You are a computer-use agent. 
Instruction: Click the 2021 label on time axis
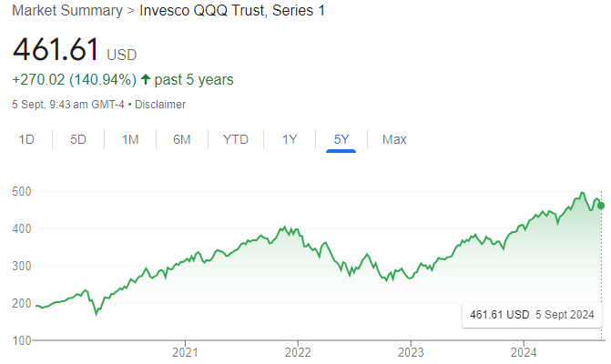[186, 351]
